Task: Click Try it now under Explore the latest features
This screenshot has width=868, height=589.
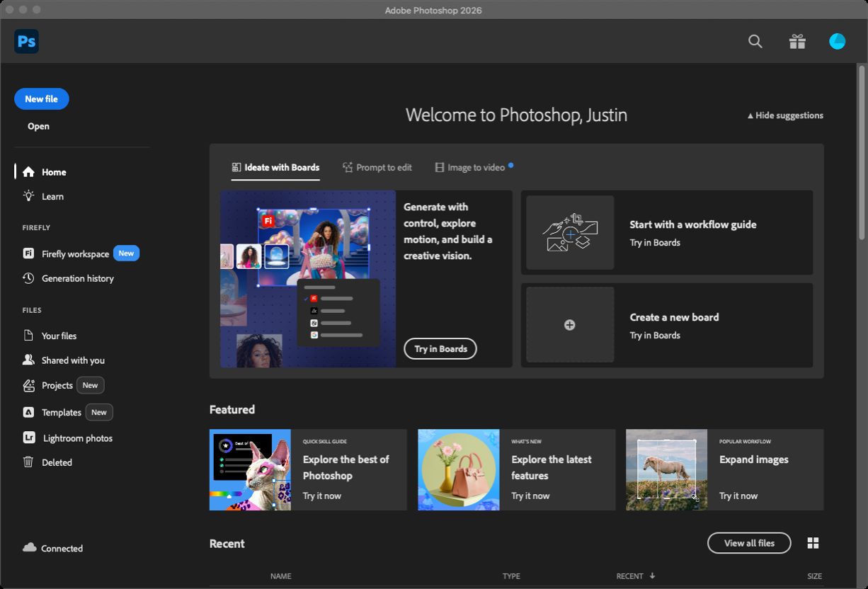Action: point(530,496)
